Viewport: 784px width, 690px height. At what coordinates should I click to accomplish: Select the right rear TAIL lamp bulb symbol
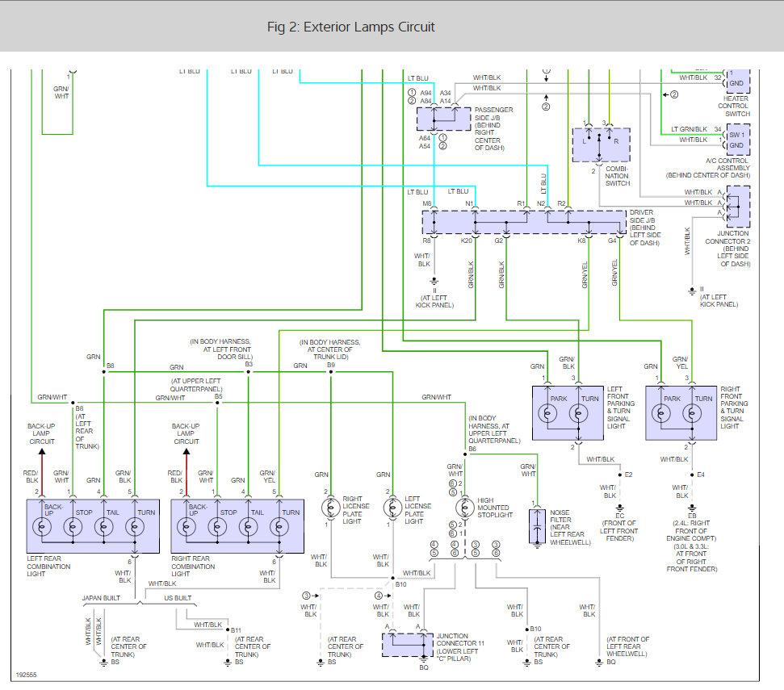(x=248, y=527)
